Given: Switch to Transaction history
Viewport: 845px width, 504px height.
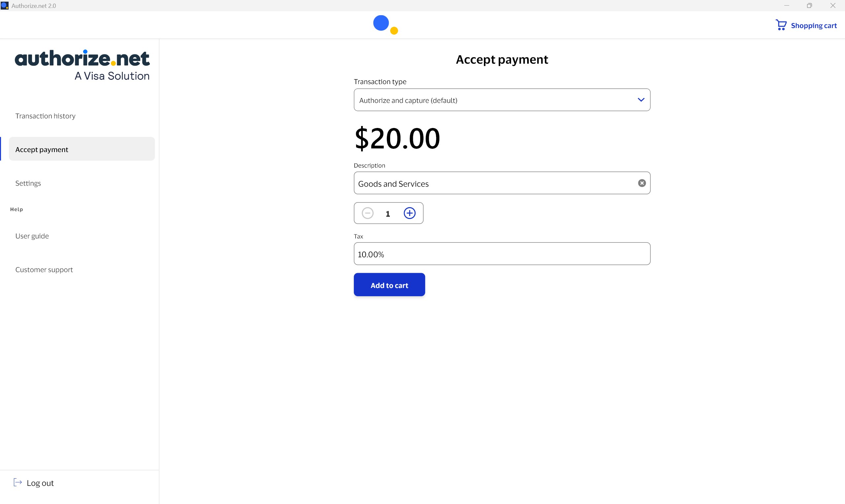Looking at the screenshot, I should pos(45,116).
